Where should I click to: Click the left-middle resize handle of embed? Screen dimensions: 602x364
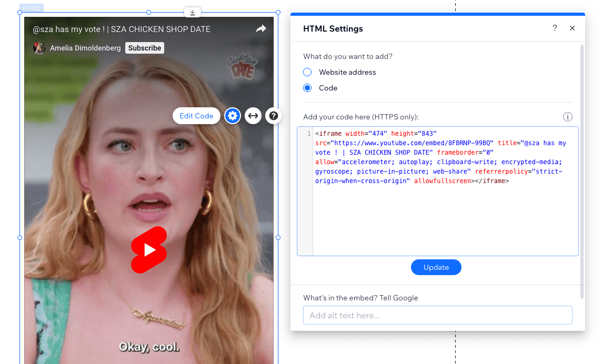point(19,238)
